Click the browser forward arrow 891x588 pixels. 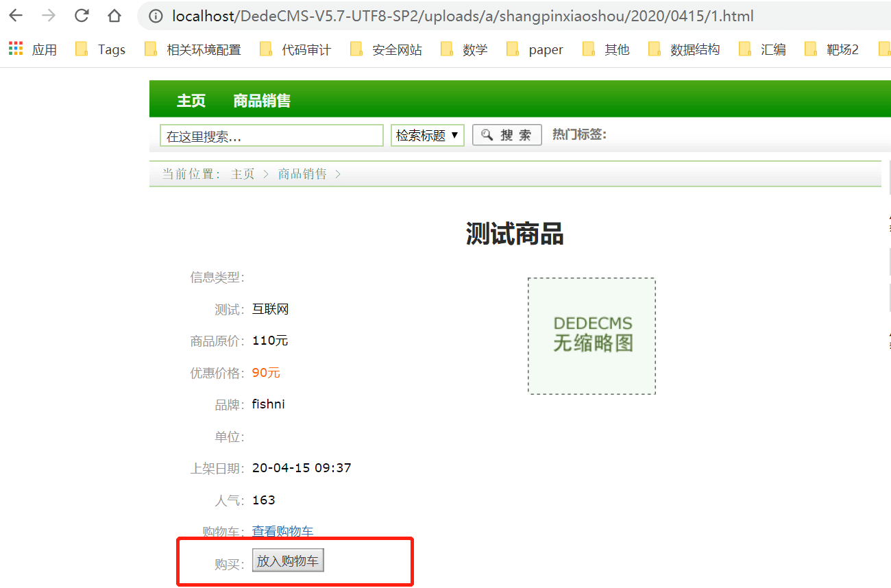click(49, 16)
